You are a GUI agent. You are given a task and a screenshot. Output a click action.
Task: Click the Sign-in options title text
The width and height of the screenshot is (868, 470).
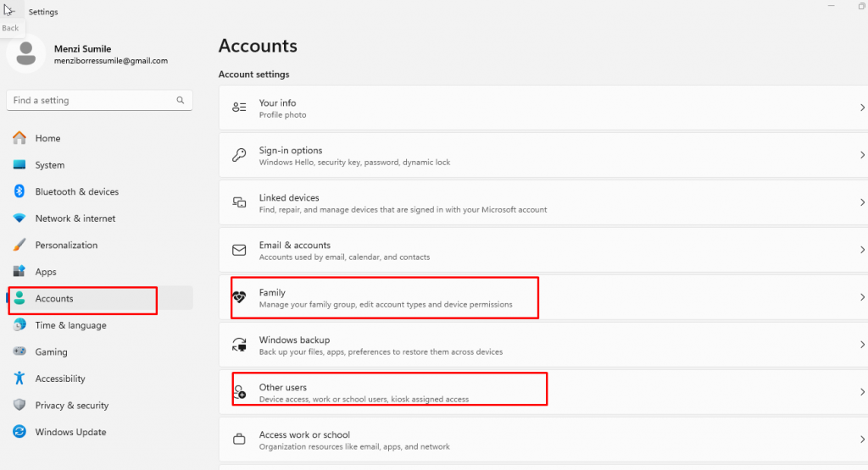coord(291,151)
